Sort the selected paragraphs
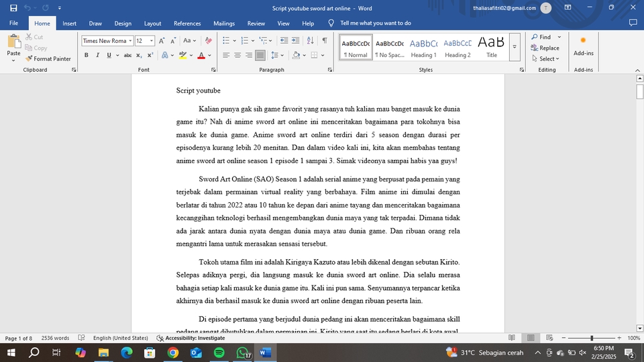The image size is (644, 362). pyautogui.click(x=310, y=41)
